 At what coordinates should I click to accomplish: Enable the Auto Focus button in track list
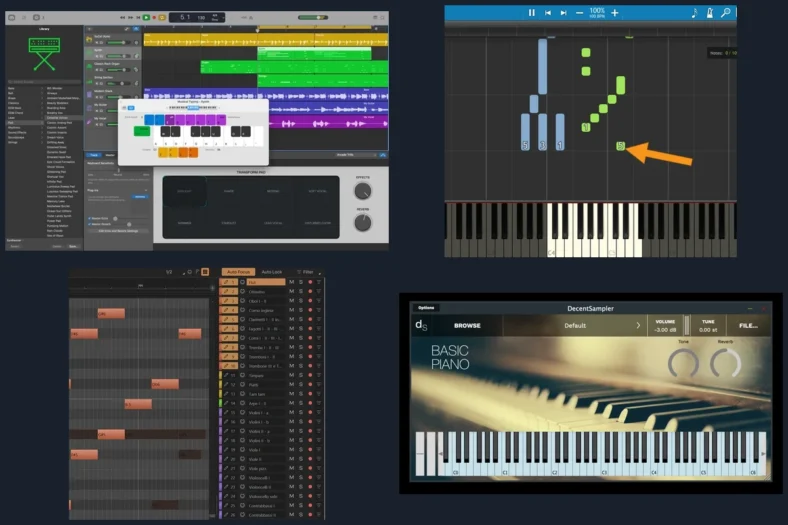238,272
